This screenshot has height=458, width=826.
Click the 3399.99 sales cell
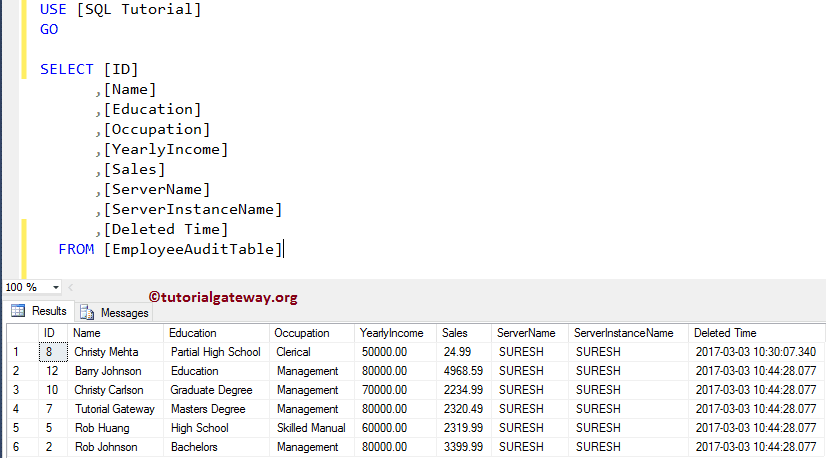[x=464, y=447]
